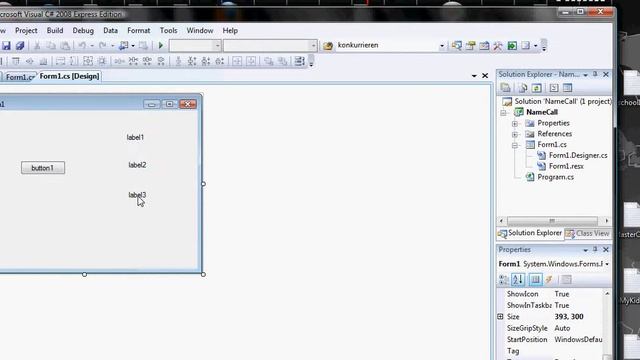Select button1 on the form designer
Screen dimensions: 640x360
coord(43,168)
